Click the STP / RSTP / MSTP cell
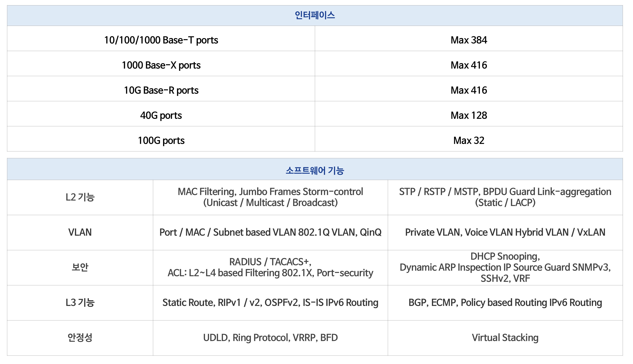Viewport: 633px width, 364px height. point(505,197)
